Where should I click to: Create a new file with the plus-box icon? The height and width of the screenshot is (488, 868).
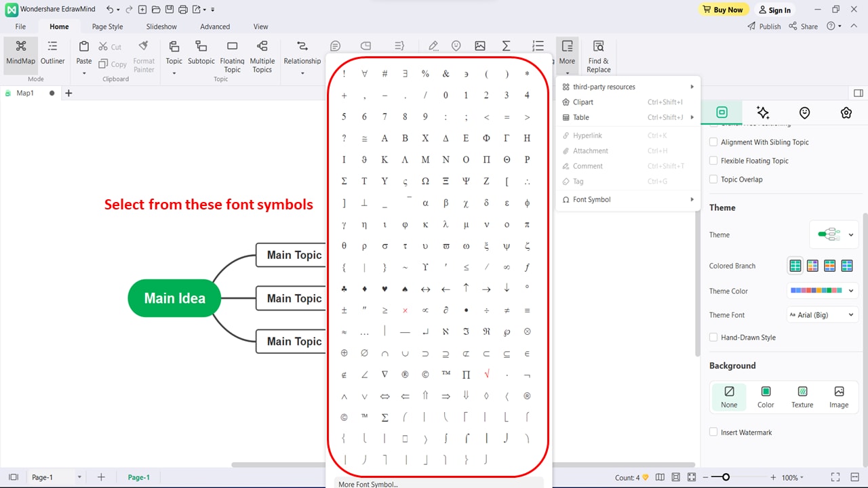(x=142, y=9)
